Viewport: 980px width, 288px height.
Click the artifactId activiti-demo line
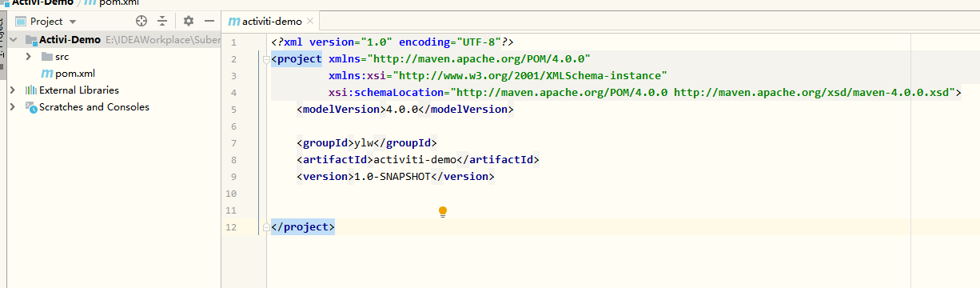point(418,160)
